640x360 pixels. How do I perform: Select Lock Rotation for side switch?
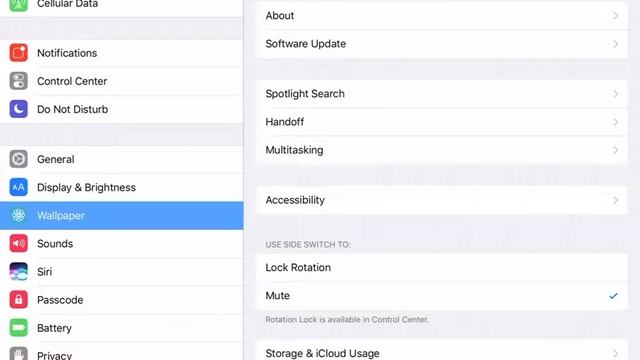442,268
